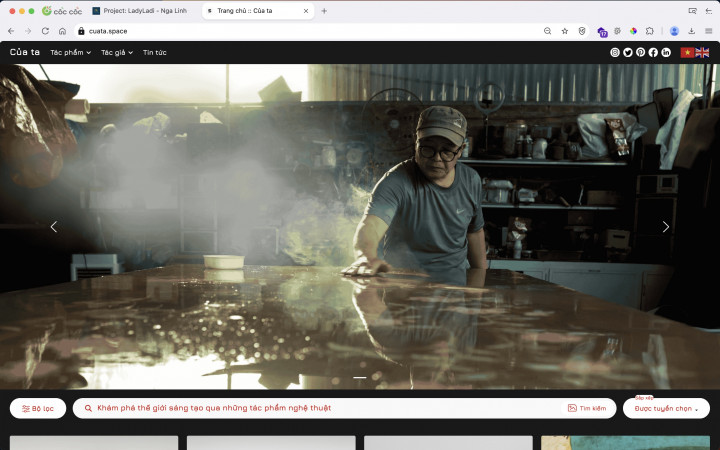Open the Twitter social icon

(x=628, y=52)
